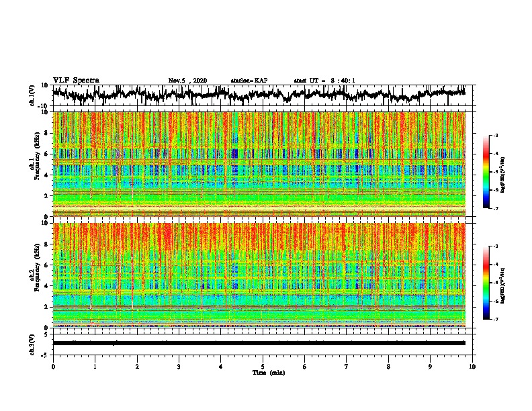Screen dimensions: 532x411
Task: Click the 'start UT = 8 : 40: 1' text
Action: [324, 81]
